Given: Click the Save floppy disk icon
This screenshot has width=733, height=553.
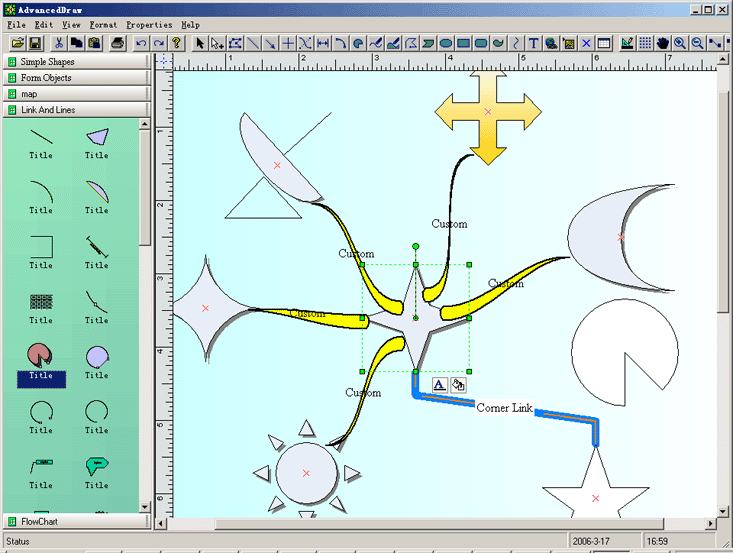Looking at the screenshot, I should point(35,43).
